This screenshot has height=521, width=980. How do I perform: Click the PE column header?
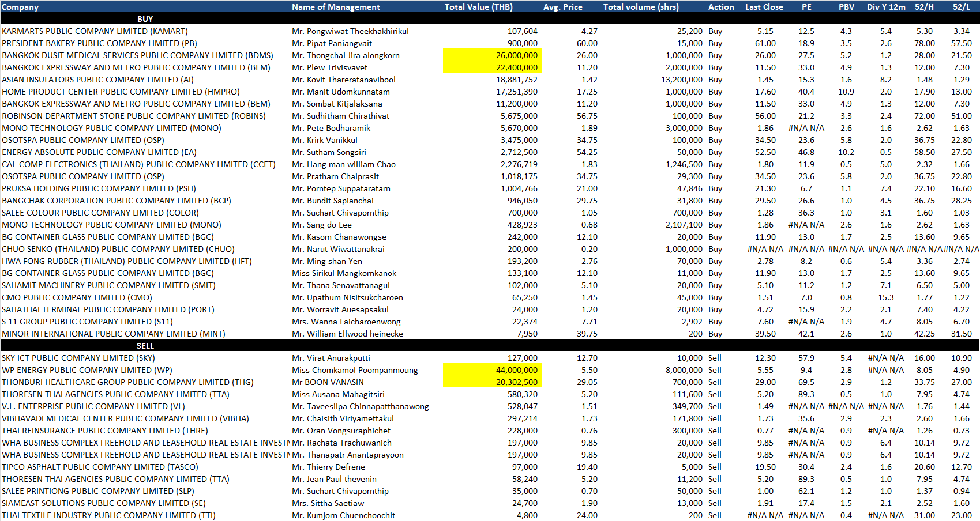[806, 7]
